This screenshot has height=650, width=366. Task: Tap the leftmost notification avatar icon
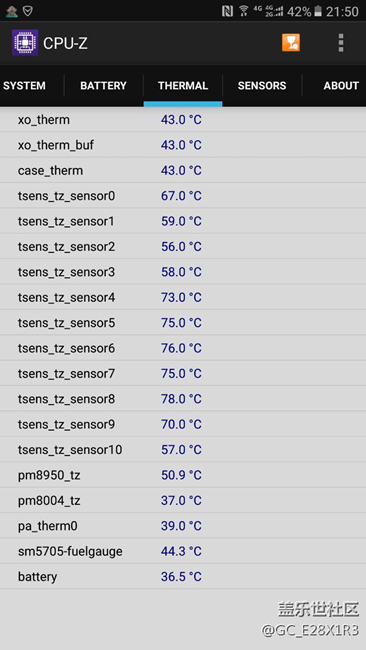pos(11,12)
